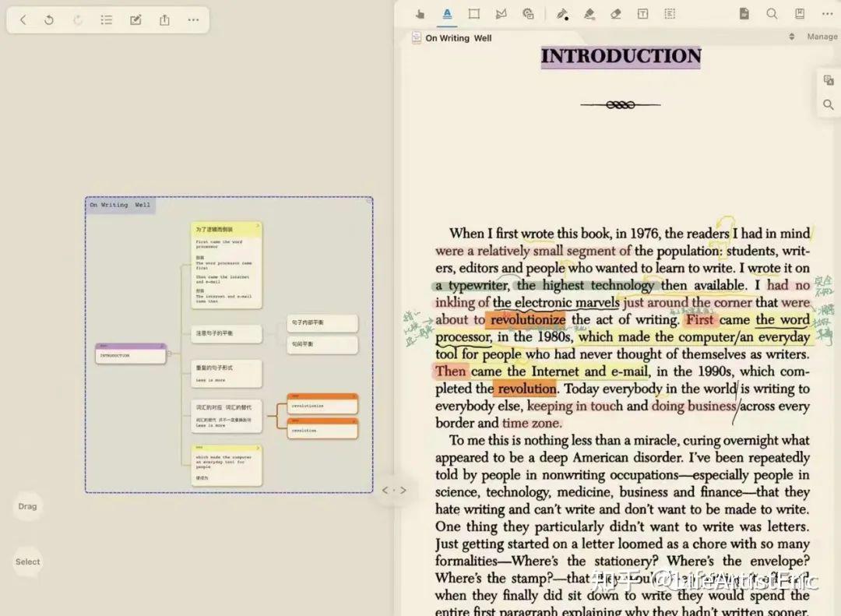The height and width of the screenshot is (616, 841).
Task: Click the Select mode button
Action: coord(27,561)
